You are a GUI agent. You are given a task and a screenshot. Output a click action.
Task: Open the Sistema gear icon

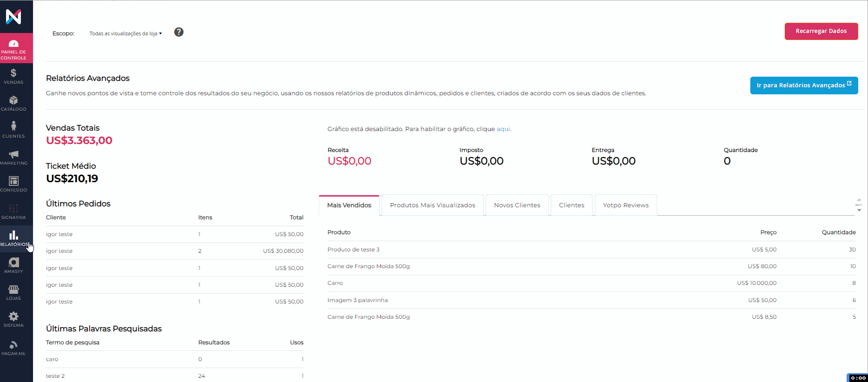[13, 316]
